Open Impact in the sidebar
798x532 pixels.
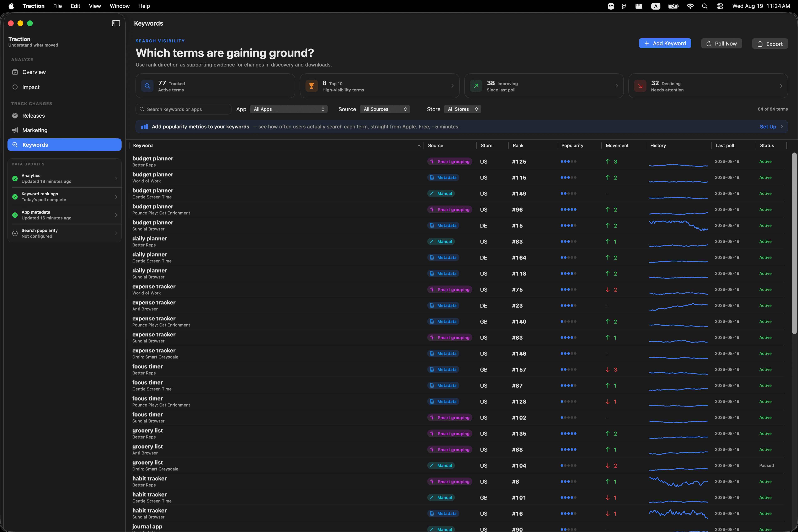pyautogui.click(x=64, y=87)
